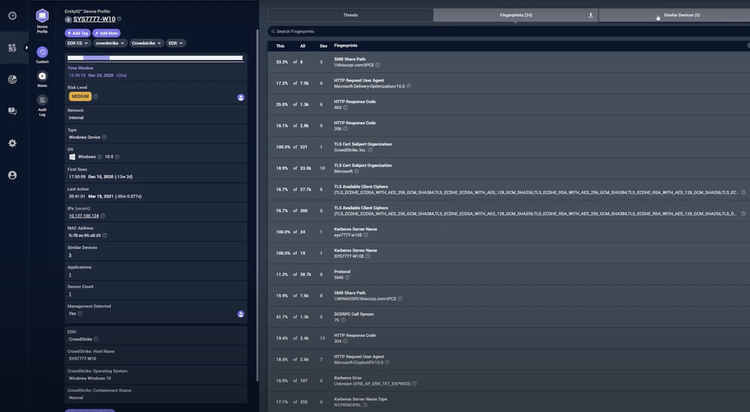
Task: Select the HTTP Response Code 304 row
Action: tap(509, 338)
